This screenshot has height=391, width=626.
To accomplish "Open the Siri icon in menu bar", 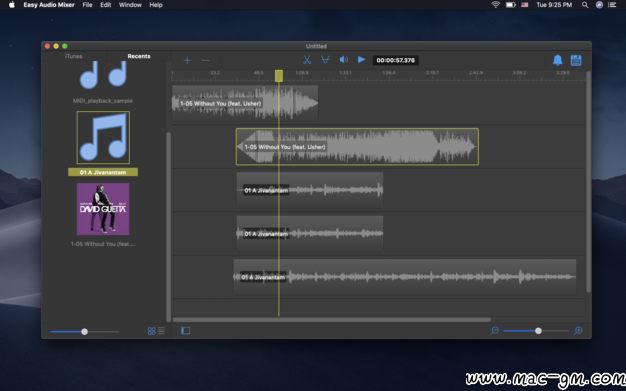I will pos(599,5).
